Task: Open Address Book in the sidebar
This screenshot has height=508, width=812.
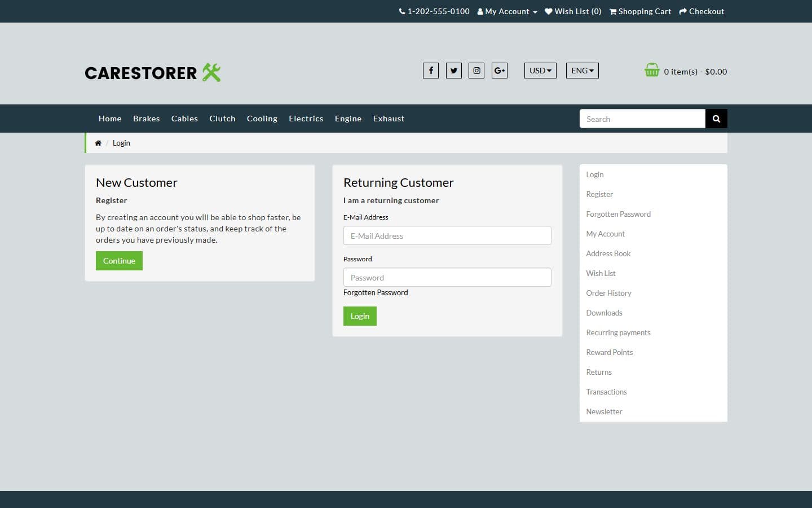Action: tap(608, 253)
